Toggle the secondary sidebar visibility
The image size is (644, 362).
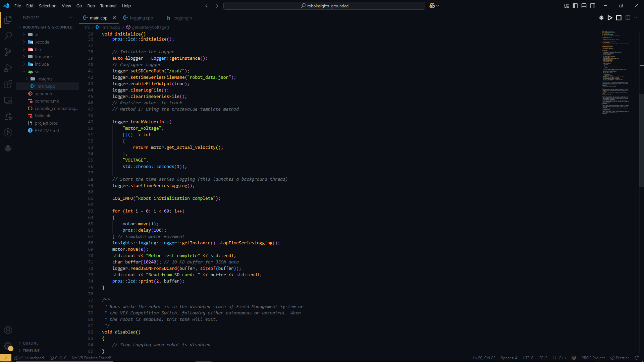[x=593, y=6]
